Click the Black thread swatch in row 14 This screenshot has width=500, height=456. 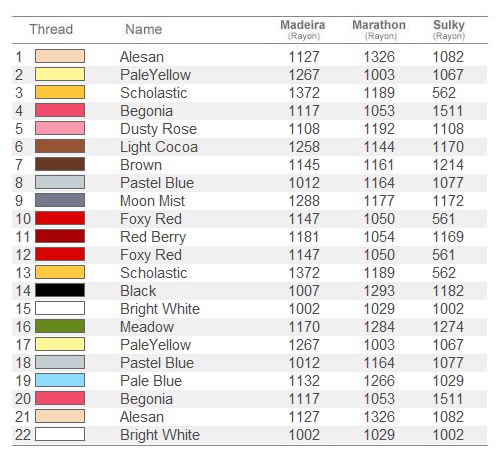[x=60, y=290]
